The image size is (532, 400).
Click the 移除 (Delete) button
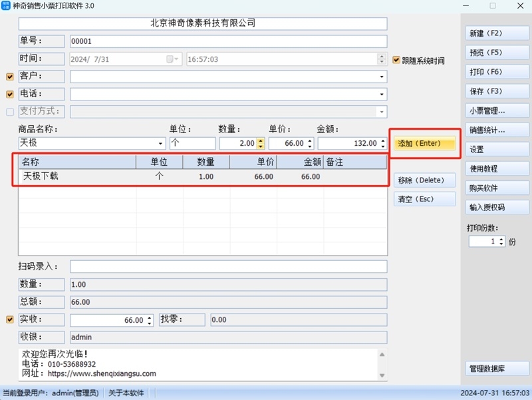424,180
